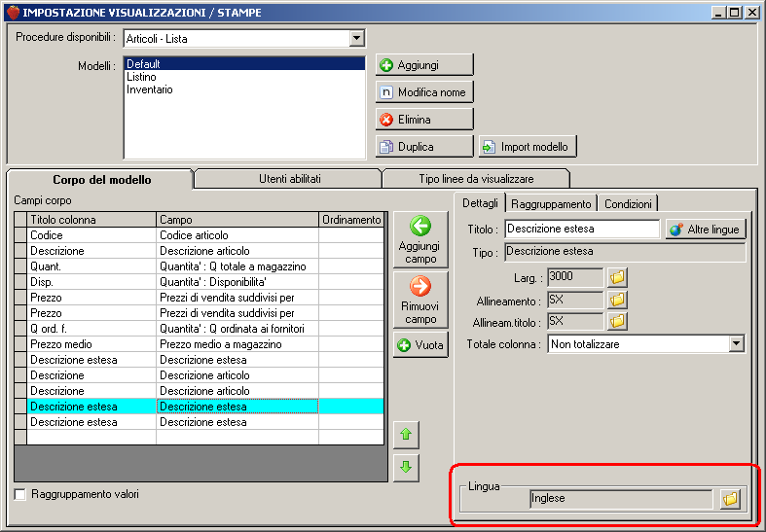Select the Condizioni tab
Viewport: 766px width, 532px height.
tap(628, 204)
